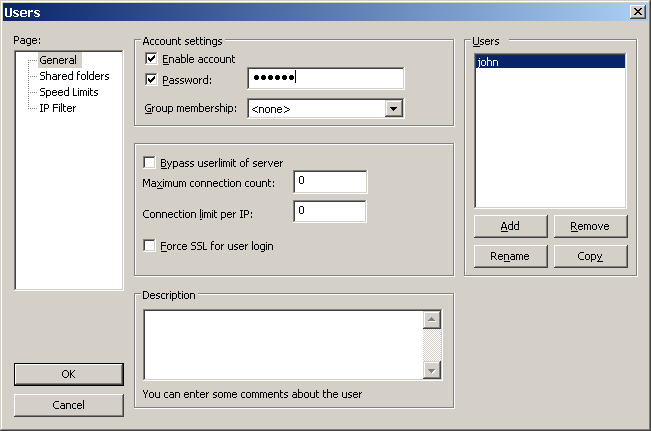Open the IP Filter page
Viewport: 651px width, 431px height.
(57, 108)
